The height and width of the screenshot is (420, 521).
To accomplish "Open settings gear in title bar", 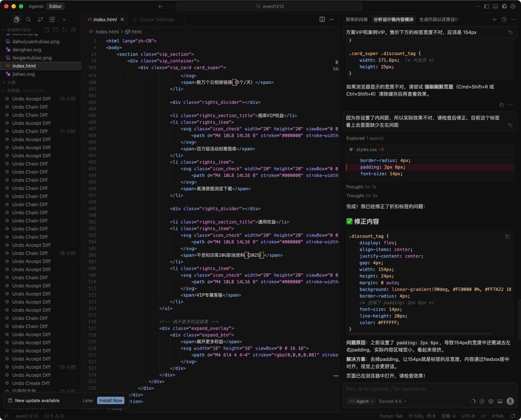I will (513, 7).
